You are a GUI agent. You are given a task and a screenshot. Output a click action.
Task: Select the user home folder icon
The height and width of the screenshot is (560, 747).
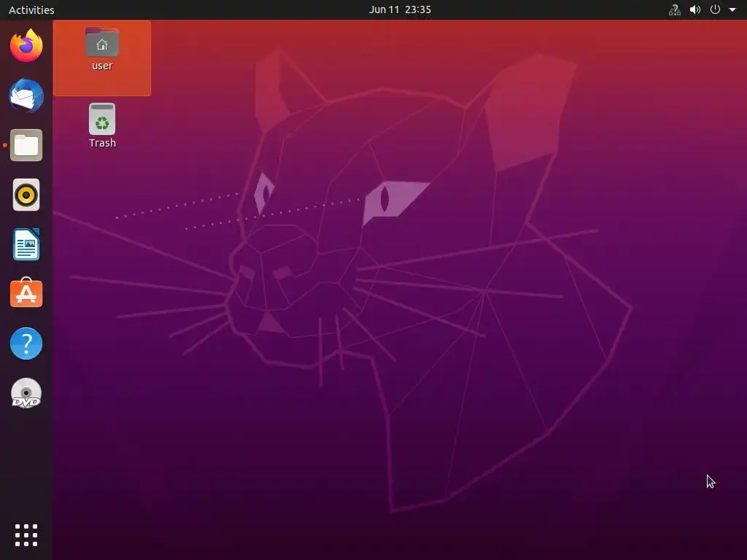pyautogui.click(x=102, y=42)
